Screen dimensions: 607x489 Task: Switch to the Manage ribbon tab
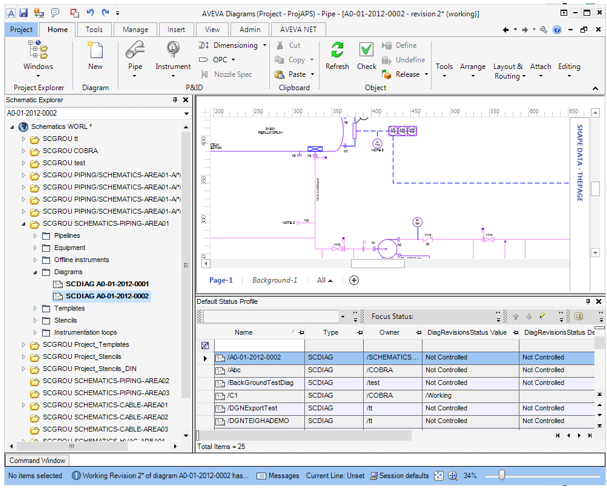coord(135,29)
